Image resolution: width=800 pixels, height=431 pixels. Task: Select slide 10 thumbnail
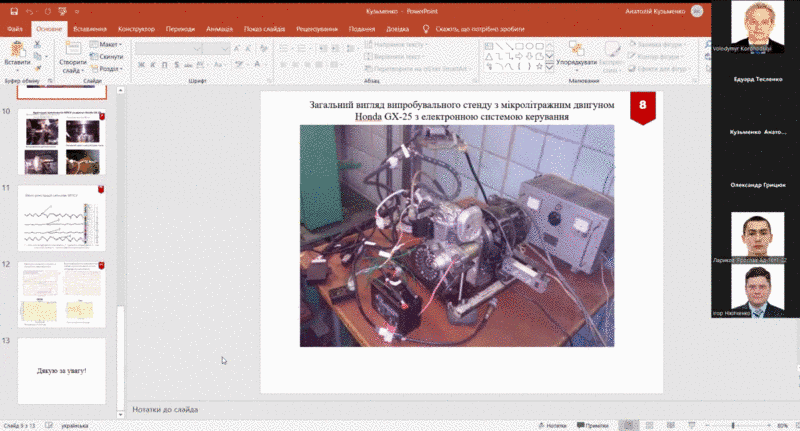62,142
